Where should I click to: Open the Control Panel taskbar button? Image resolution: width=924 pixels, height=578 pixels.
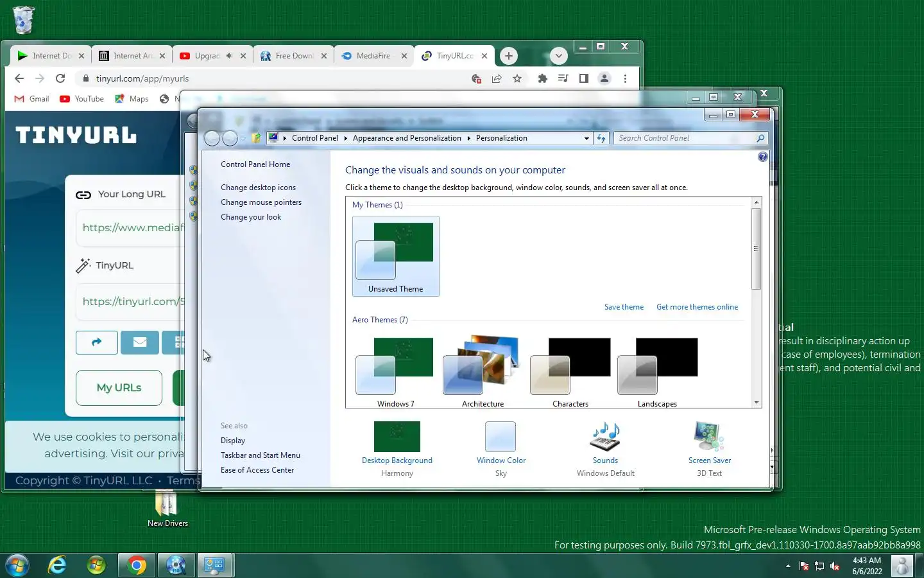[x=215, y=565]
